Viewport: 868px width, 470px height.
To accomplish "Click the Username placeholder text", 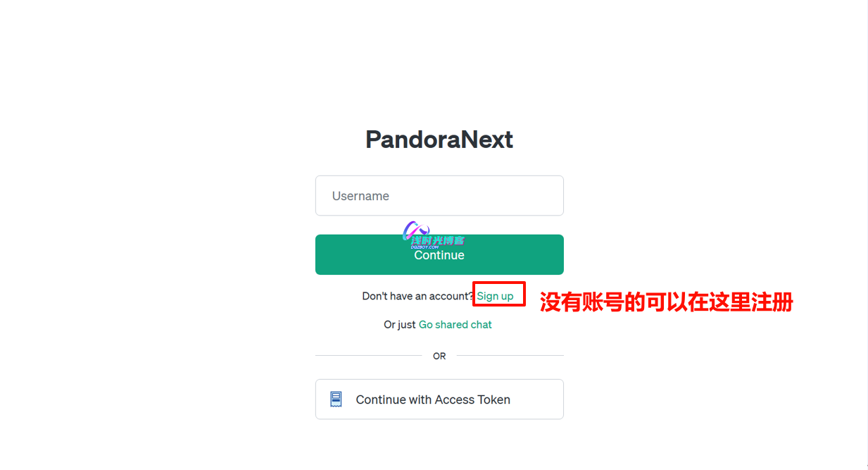I will (360, 196).
